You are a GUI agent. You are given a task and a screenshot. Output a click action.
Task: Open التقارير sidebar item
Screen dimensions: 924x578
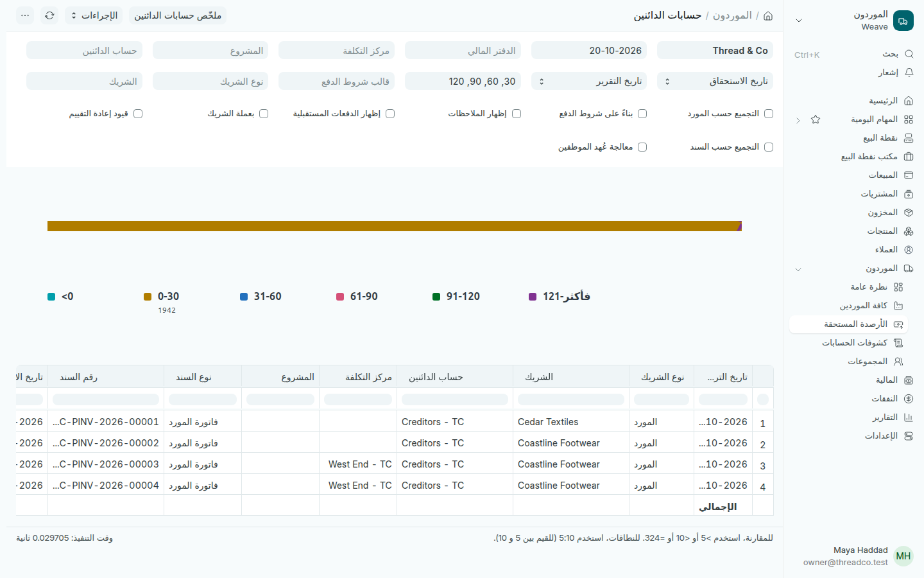click(885, 417)
